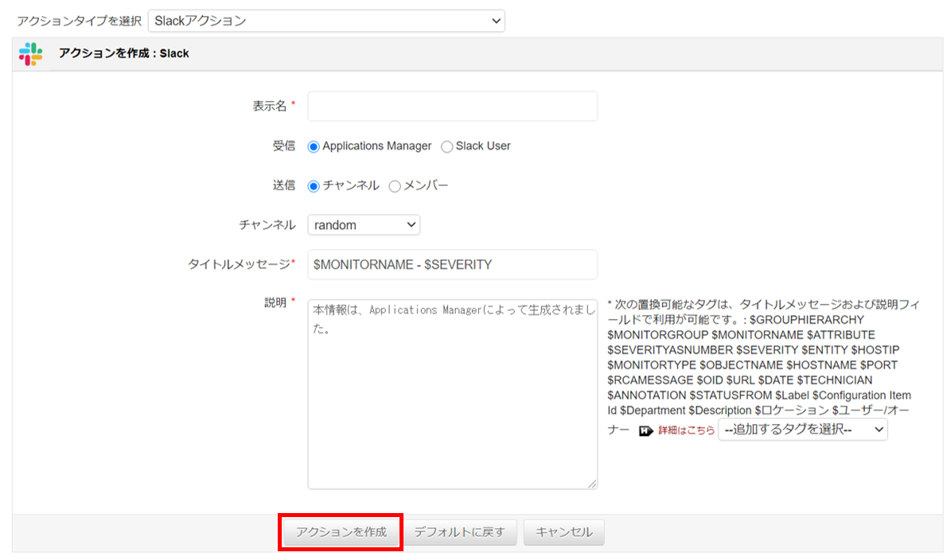Click the 説明 text area
The height and width of the screenshot is (560, 951).
(453, 394)
